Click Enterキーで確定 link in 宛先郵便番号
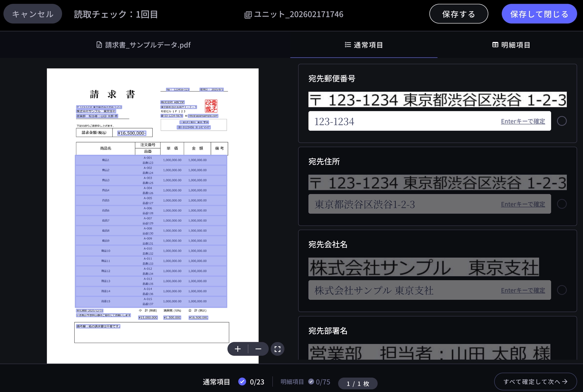The width and height of the screenshot is (583, 392). pos(523,121)
